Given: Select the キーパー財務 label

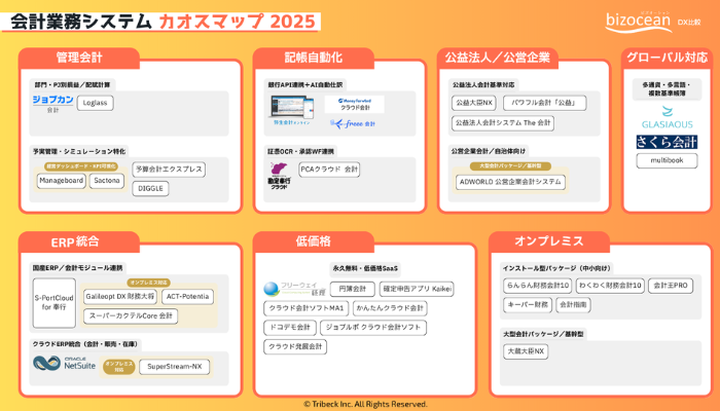Looking at the screenshot, I should click(x=528, y=304).
